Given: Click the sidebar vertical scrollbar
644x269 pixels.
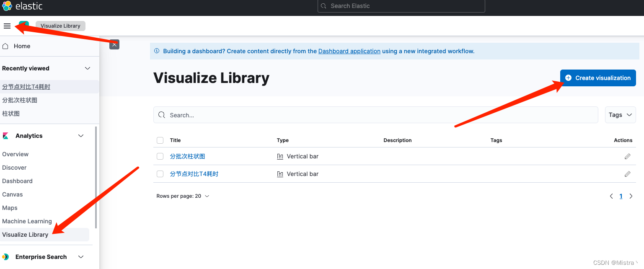Looking at the screenshot, I should click(x=96, y=177).
